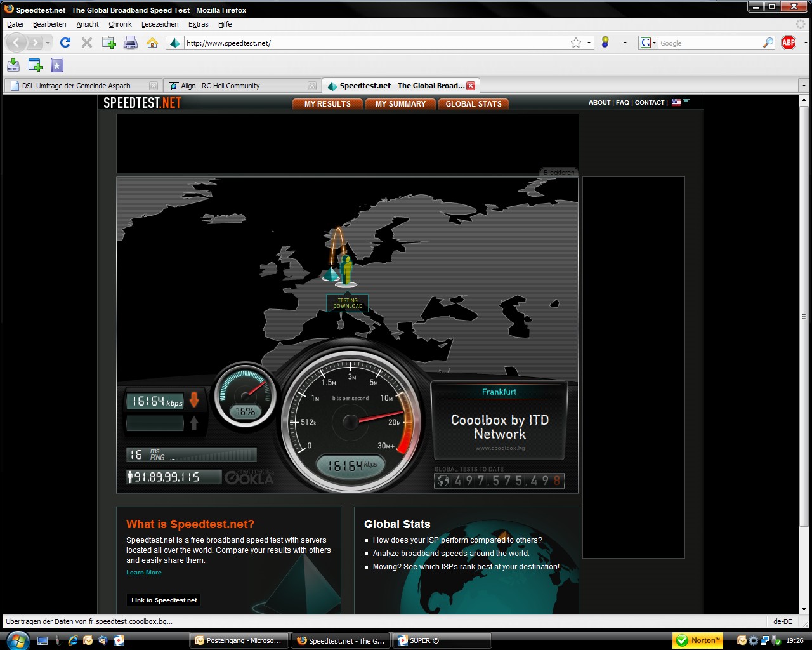
Task: Click in the URL address field
Action: click(374, 43)
